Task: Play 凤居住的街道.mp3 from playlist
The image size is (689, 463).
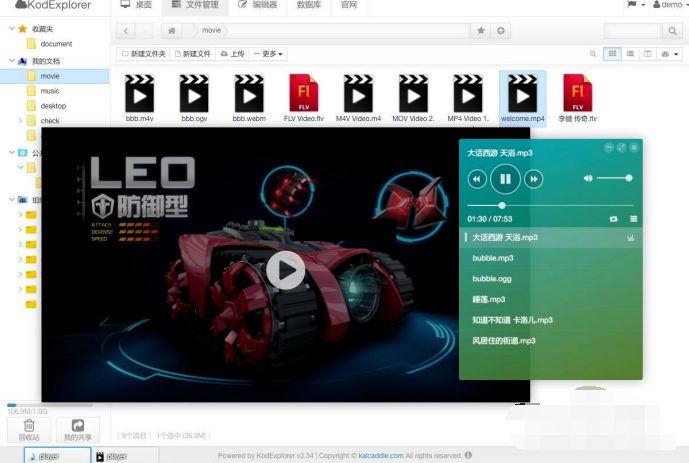Action: point(551,340)
